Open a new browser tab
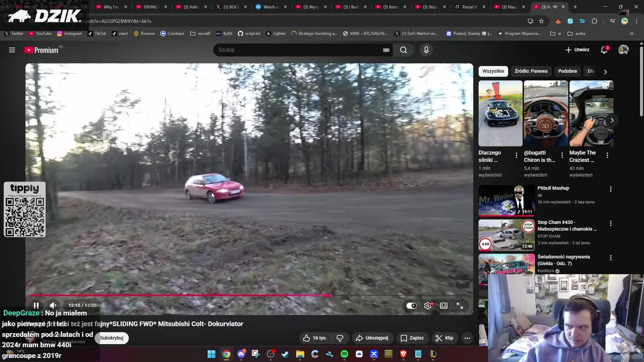644x362 pixels. [575, 7]
